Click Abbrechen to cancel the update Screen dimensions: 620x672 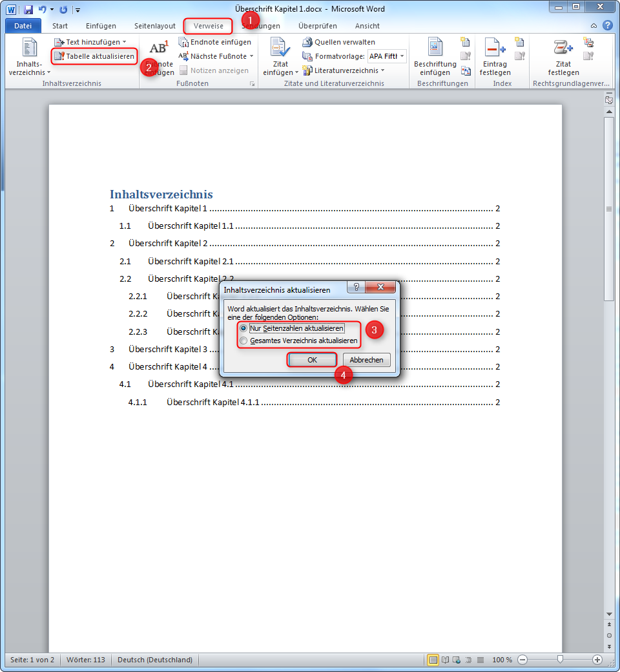[366, 360]
